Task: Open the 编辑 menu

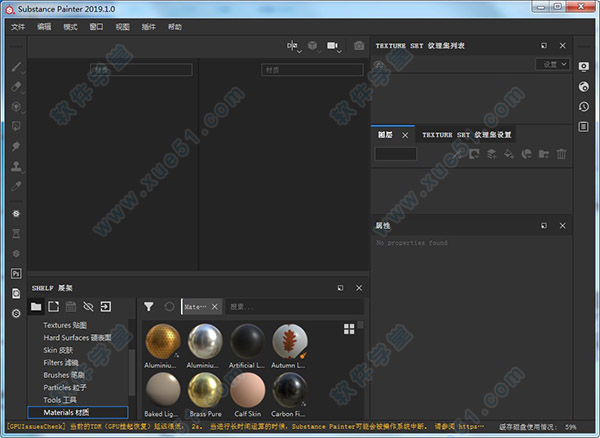Action: point(44,27)
